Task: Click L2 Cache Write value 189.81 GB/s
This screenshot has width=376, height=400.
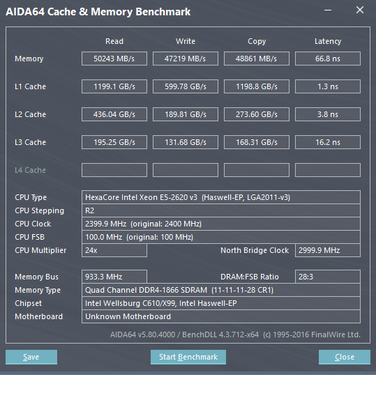Action: pyautogui.click(x=185, y=114)
